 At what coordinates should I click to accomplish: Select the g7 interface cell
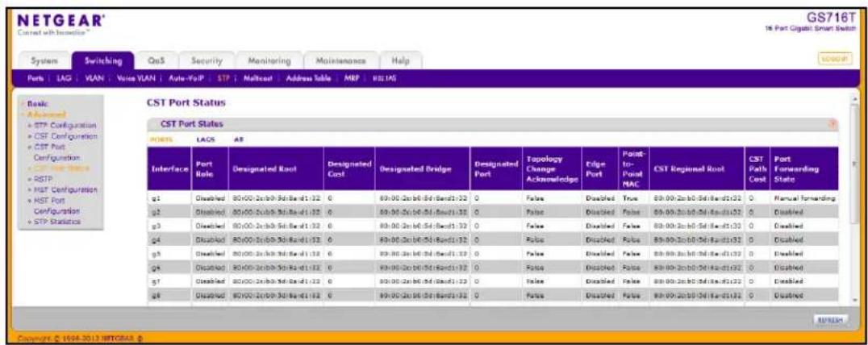point(170,282)
